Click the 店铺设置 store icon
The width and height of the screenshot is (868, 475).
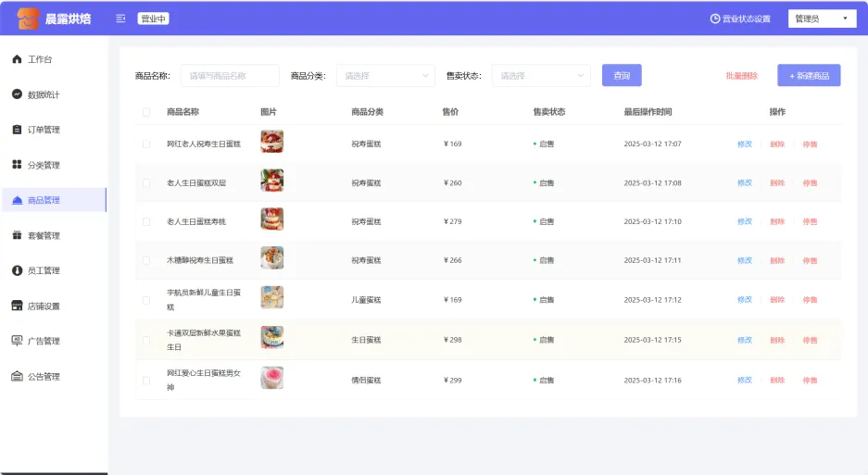click(x=17, y=306)
